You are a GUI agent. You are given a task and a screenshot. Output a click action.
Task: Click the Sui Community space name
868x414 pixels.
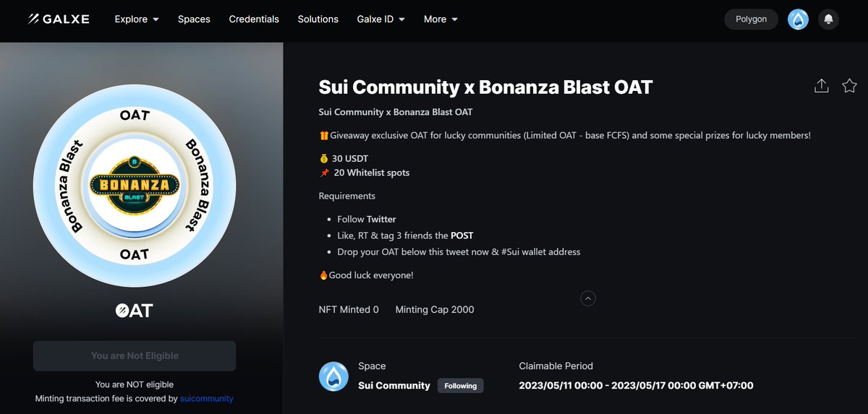coord(394,386)
